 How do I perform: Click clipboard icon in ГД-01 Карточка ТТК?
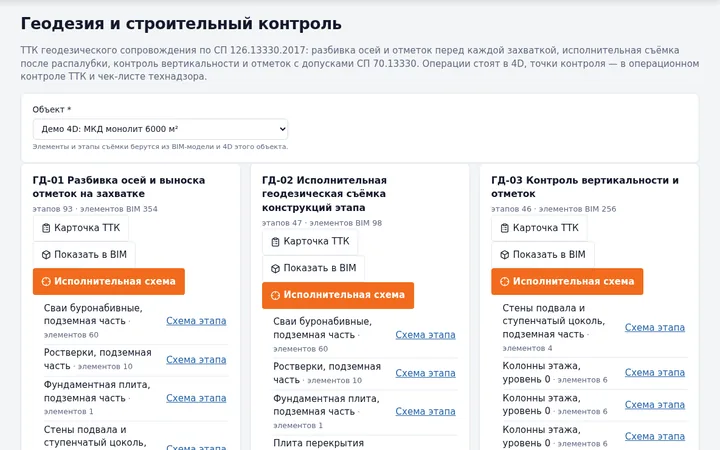point(46,228)
